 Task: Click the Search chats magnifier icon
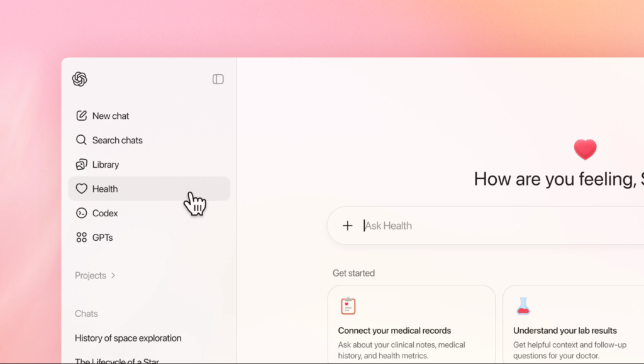(81, 140)
